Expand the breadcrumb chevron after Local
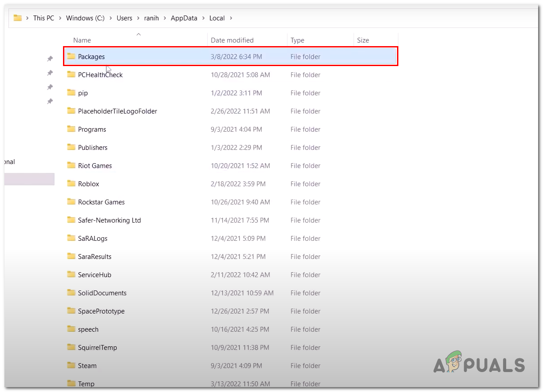543x392 pixels. pyautogui.click(x=232, y=18)
